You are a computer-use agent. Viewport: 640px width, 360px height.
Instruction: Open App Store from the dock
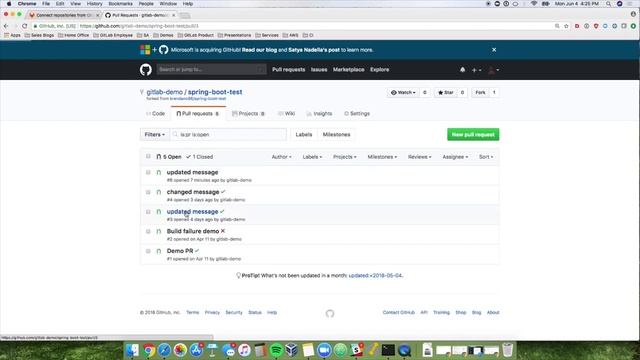(196, 350)
